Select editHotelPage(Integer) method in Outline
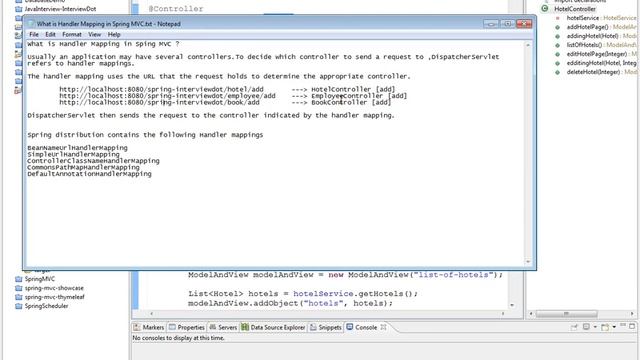 [x=601, y=54]
